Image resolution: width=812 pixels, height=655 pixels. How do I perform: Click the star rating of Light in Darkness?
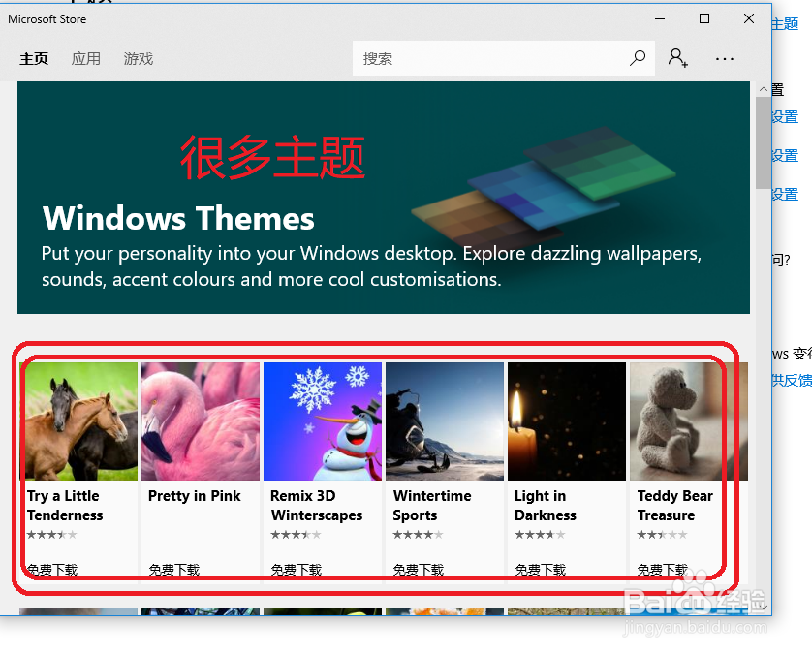pyautogui.click(x=540, y=535)
